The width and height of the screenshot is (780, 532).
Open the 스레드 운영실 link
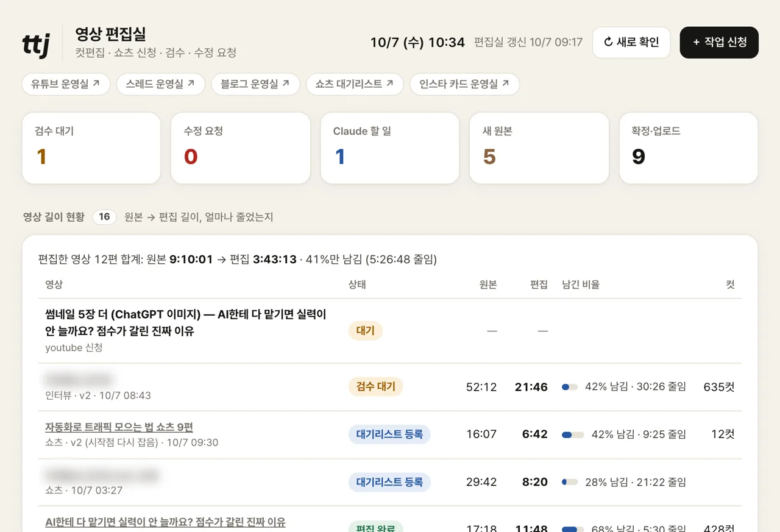[160, 84]
